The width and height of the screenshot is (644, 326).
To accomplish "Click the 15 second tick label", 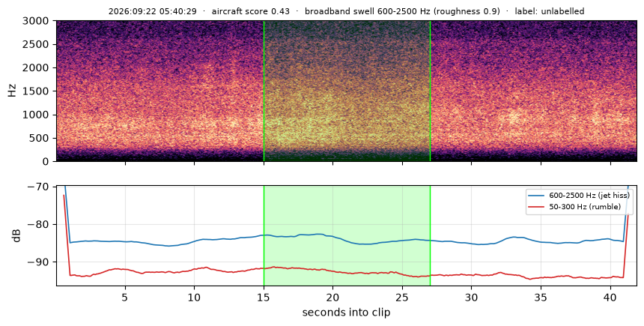I will [264, 297].
